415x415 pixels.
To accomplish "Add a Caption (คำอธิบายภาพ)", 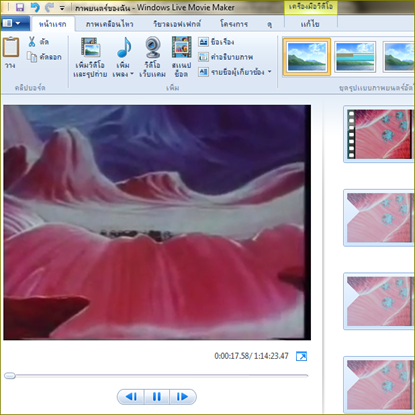I will click(x=226, y=57).
